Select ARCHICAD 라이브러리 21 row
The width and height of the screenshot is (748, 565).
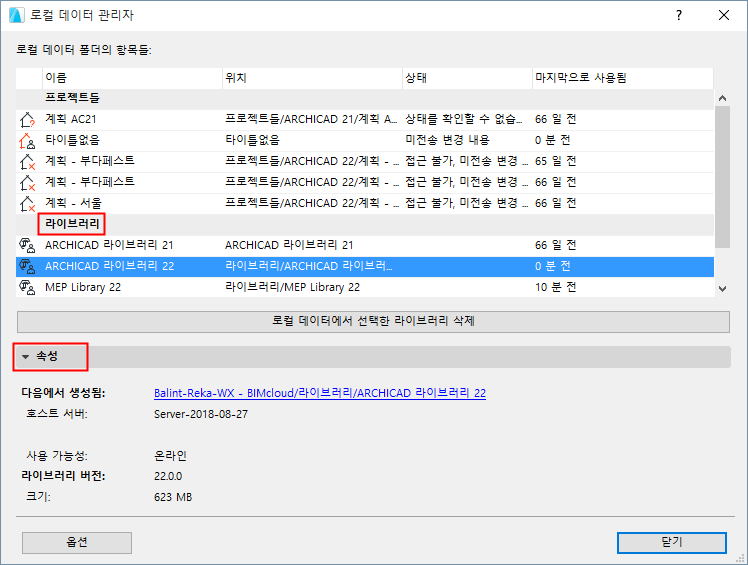[x=365, y=245]
